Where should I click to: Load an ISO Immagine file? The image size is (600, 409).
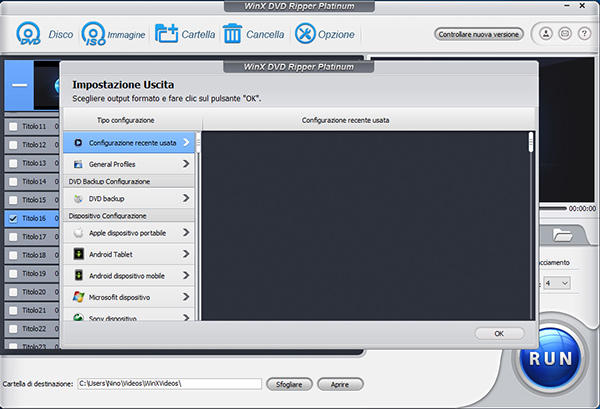(x=114, y=34)
